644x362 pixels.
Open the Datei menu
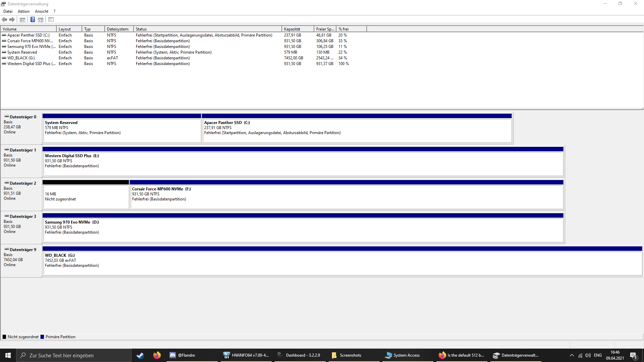[8, 11]
